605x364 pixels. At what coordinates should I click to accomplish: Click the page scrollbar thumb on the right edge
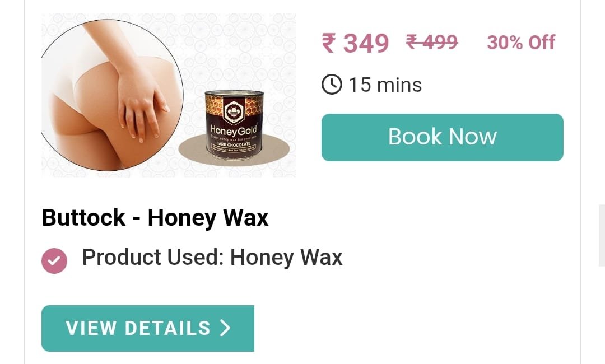click(x=602, y=235)
